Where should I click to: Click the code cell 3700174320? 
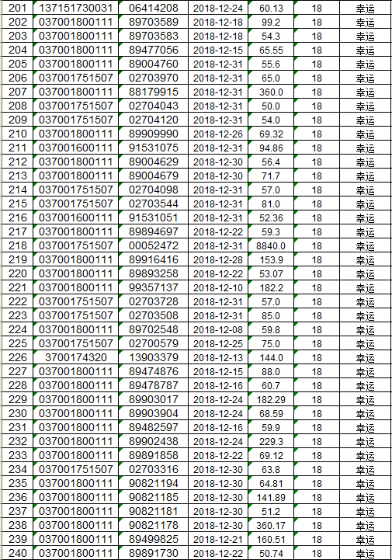coord(76,357)
